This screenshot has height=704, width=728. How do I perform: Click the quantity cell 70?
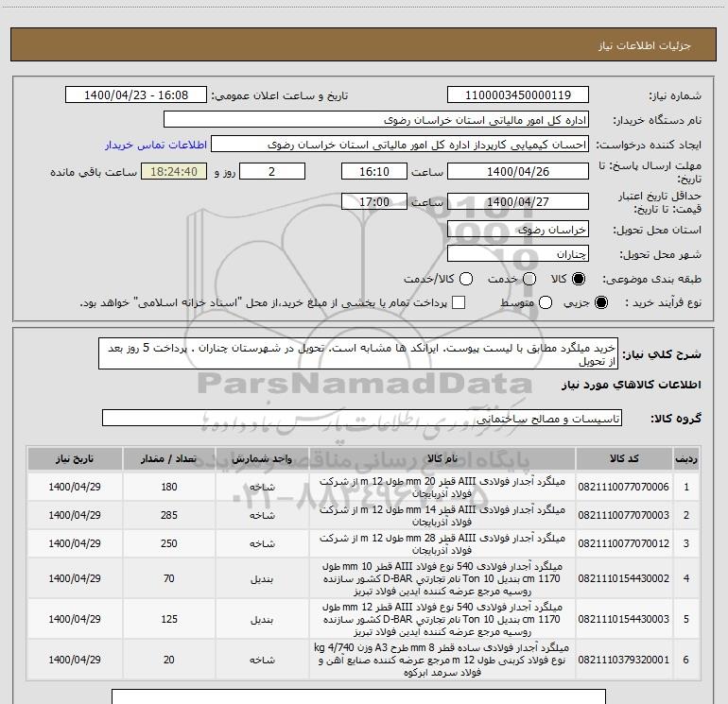click(x=169, y=578)
